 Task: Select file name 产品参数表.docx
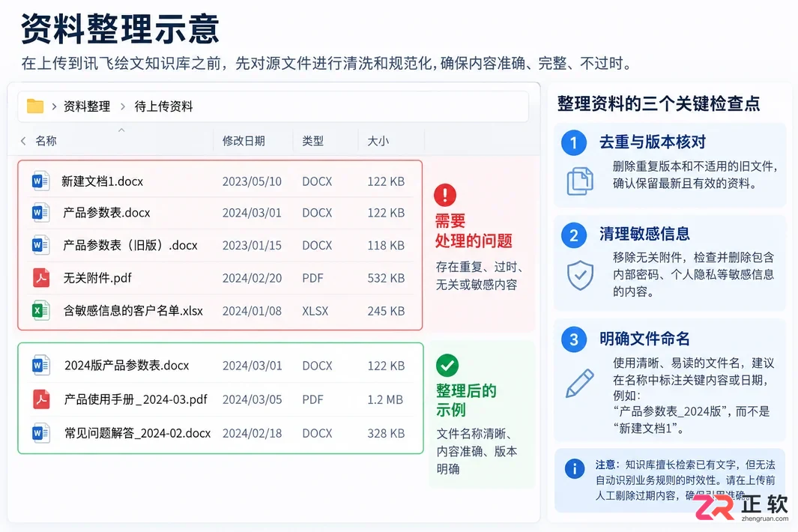click(106, 213)
